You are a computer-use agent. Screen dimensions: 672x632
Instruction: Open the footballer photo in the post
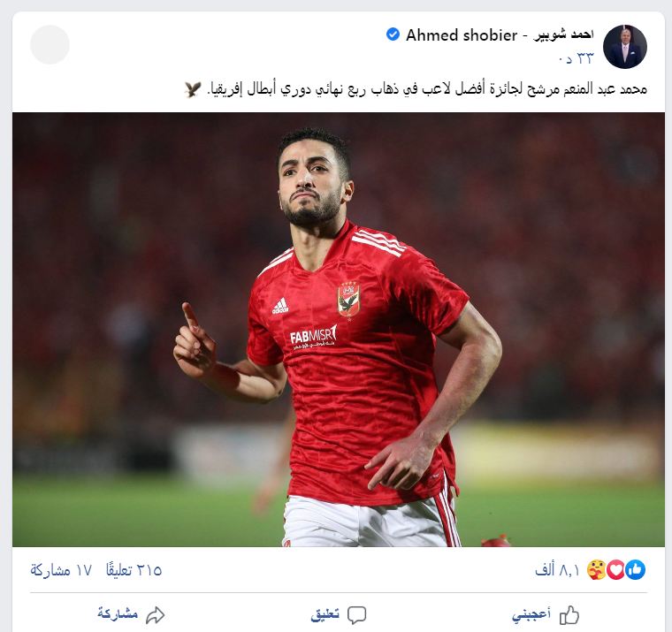(339, 330)
